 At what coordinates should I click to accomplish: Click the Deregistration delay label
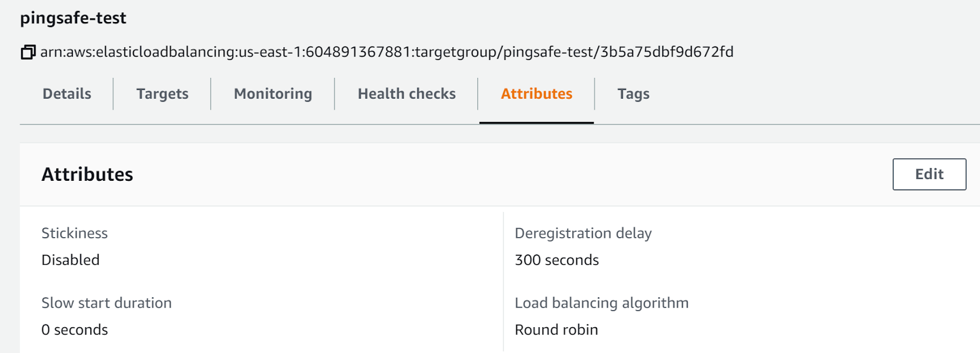point(583,233)
